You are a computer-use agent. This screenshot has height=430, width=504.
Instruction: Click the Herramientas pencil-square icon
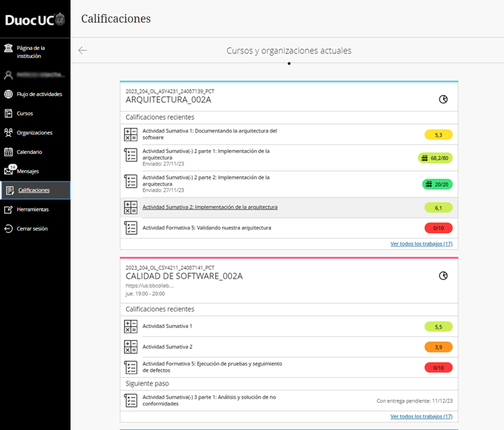[x=8, y=210]
